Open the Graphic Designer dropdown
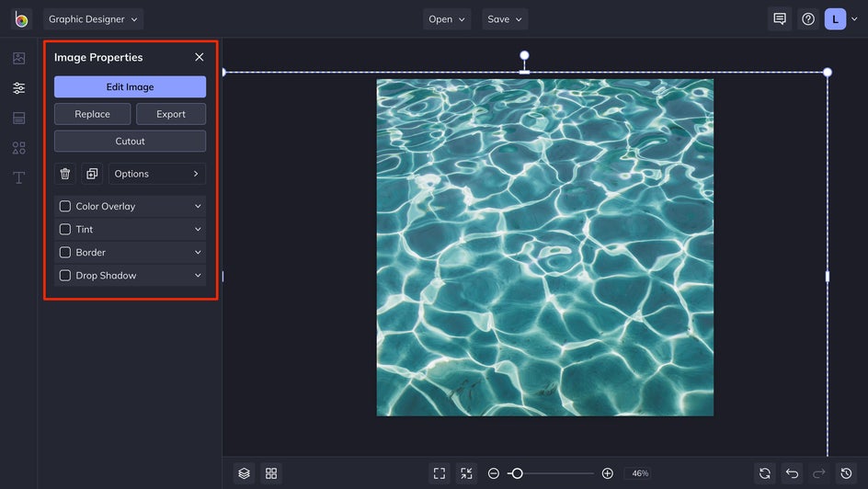The height and width of the screenshot is (489, 868). [x=93, y=19]
